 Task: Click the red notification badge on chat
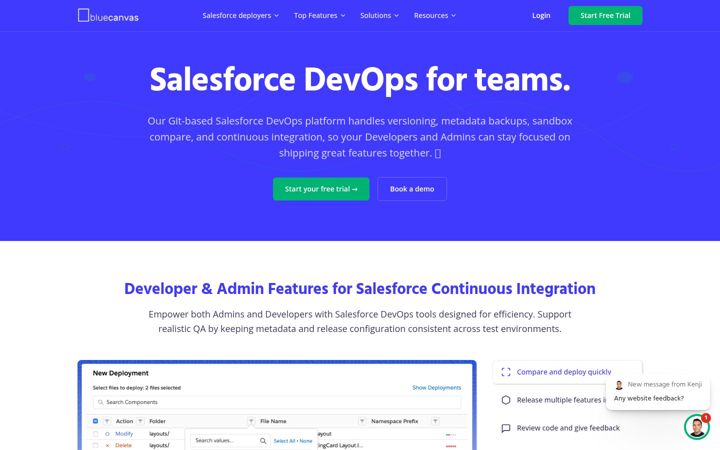tap(706, 418)
